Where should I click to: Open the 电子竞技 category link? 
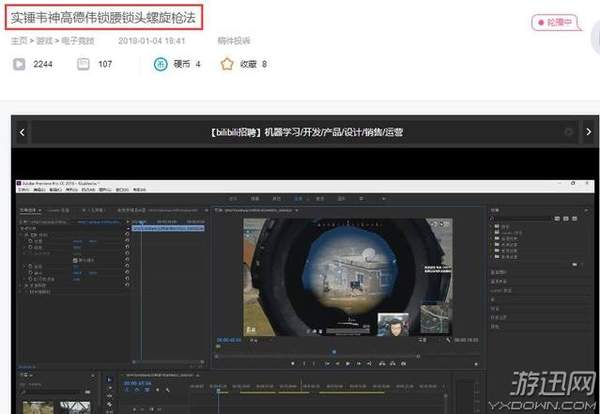click(78, 41)
